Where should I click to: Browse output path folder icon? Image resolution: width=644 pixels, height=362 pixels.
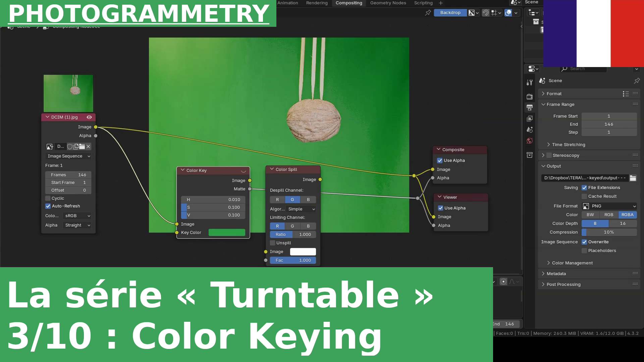pyautogui.click(x=633, y=178)
